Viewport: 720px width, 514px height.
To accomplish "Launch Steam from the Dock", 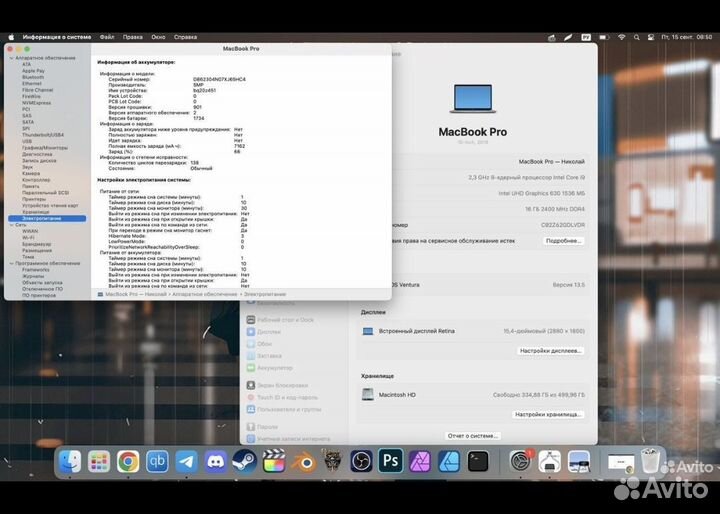I will point(245,461).
